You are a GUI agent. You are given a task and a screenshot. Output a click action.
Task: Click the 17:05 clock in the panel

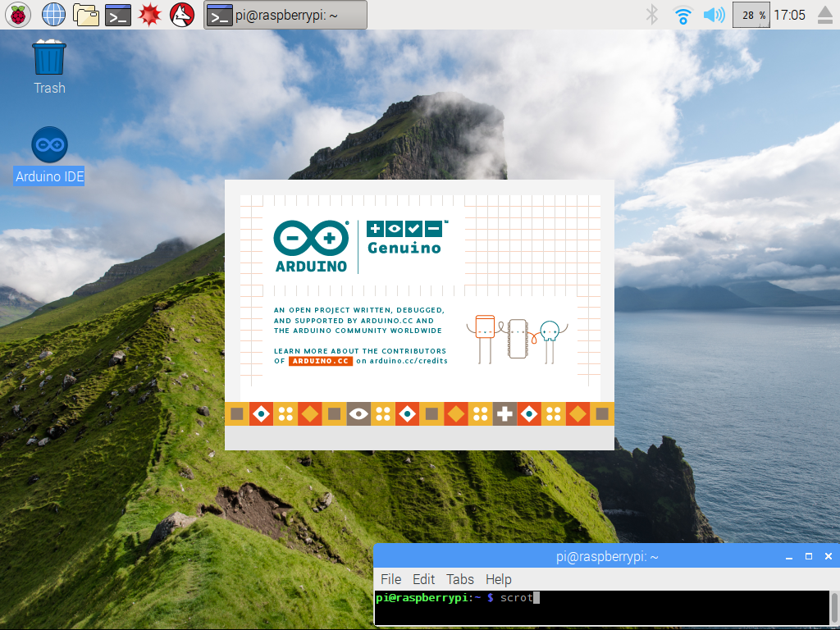click(789, 15)
